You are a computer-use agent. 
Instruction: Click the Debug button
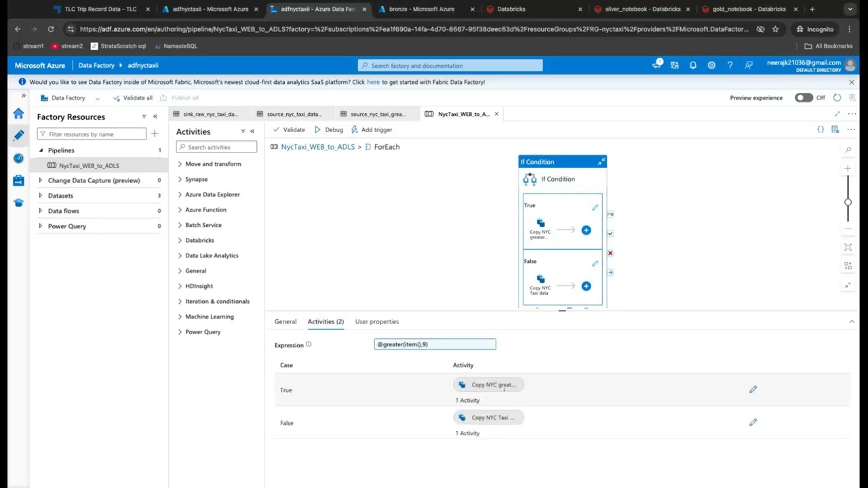329,129
